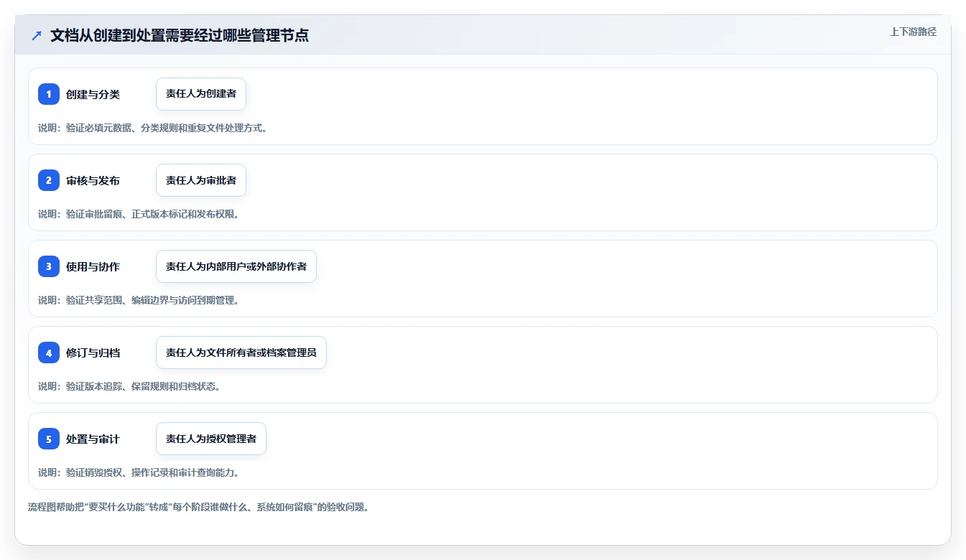
Task: Click the heading 文档从创建到处置需要经过哪些管理节点
Action: (180, 35)
